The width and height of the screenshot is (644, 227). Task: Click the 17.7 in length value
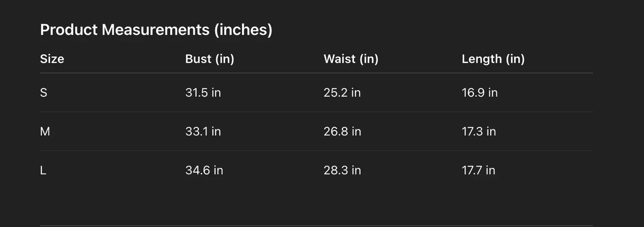tap(478, 170)
